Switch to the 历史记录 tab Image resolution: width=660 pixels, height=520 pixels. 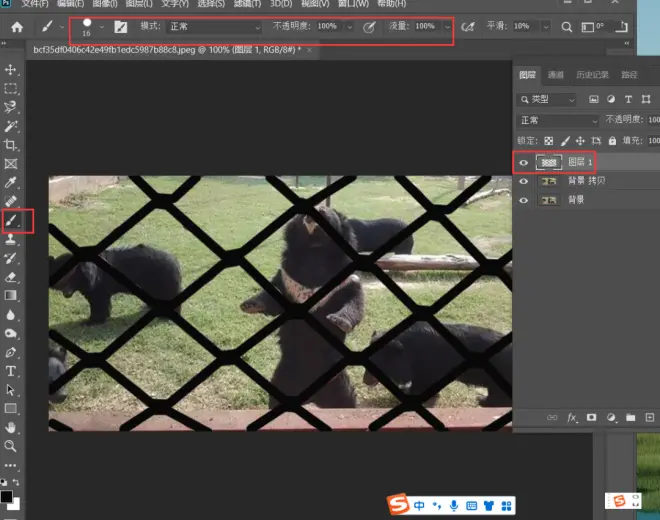pyautogui.click(x=592, y=75)
